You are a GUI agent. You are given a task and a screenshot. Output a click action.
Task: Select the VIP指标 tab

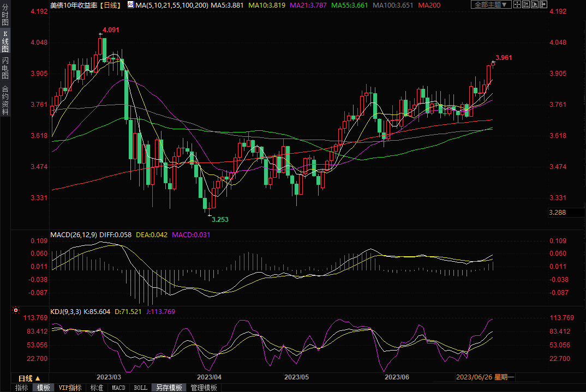tap(70, 388)
